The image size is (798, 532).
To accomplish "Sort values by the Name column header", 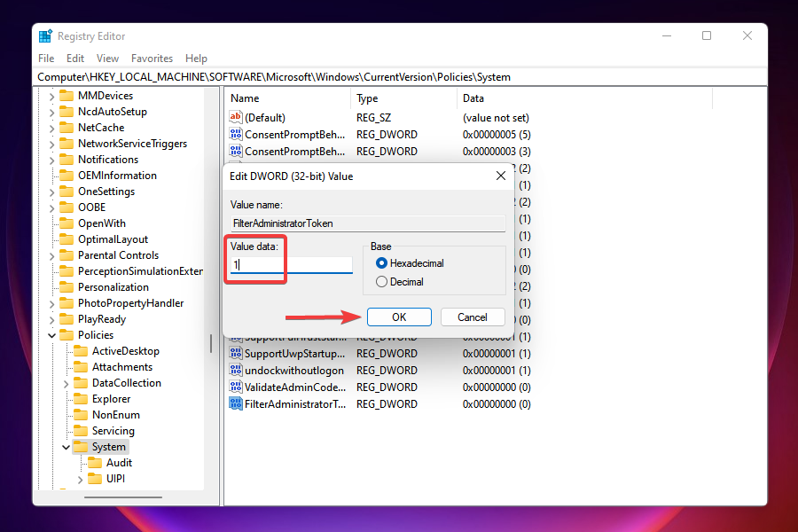I will point(287,98).
